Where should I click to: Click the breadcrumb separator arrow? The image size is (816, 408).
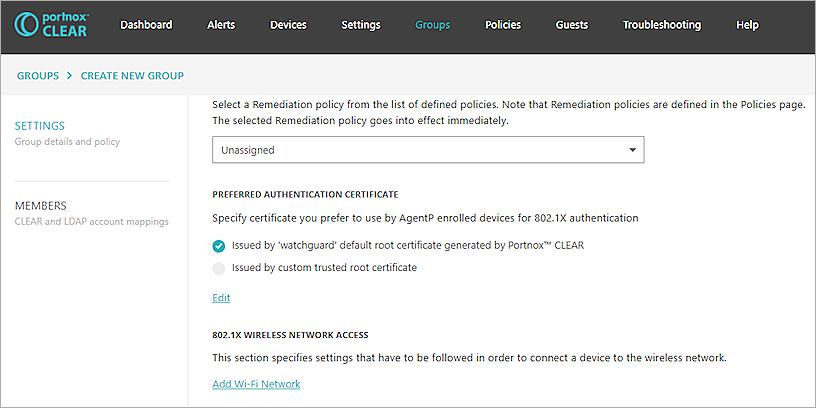(x=70, y=76)
